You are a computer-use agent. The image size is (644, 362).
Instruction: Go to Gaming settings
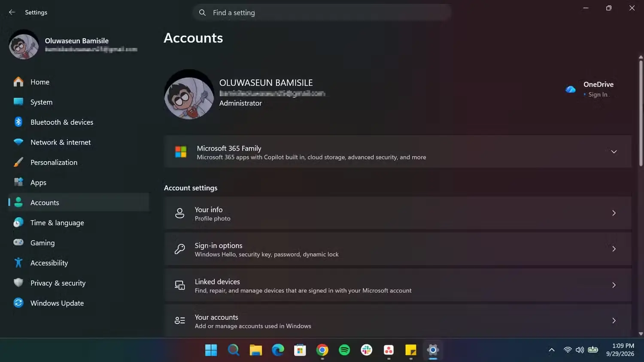79,243
